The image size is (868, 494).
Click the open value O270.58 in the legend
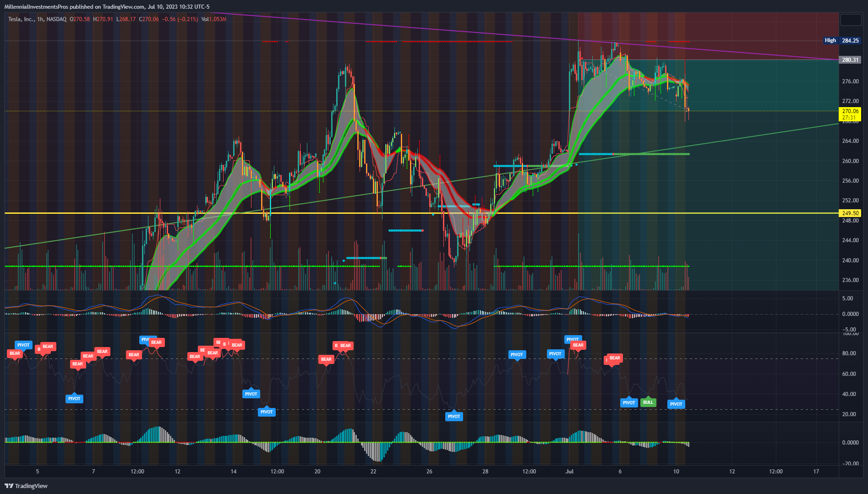point(80,19)
